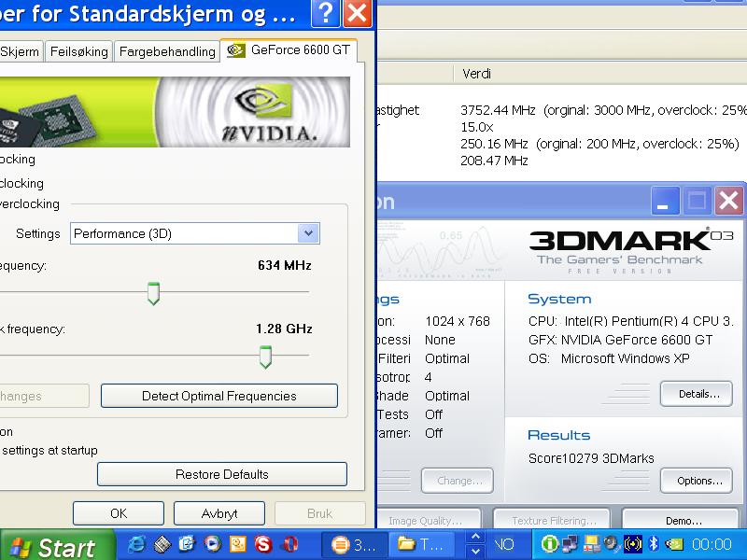Click the tray icon left of the speaker

tap(592, 544)
